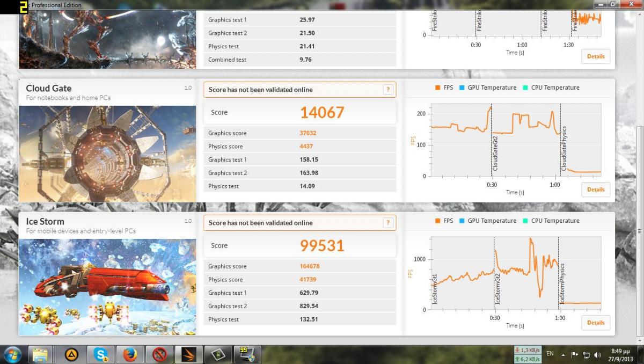Screen dimensions: 644x364
Task: Open the Windows Start menu
Action: click(x=12, y=354)
